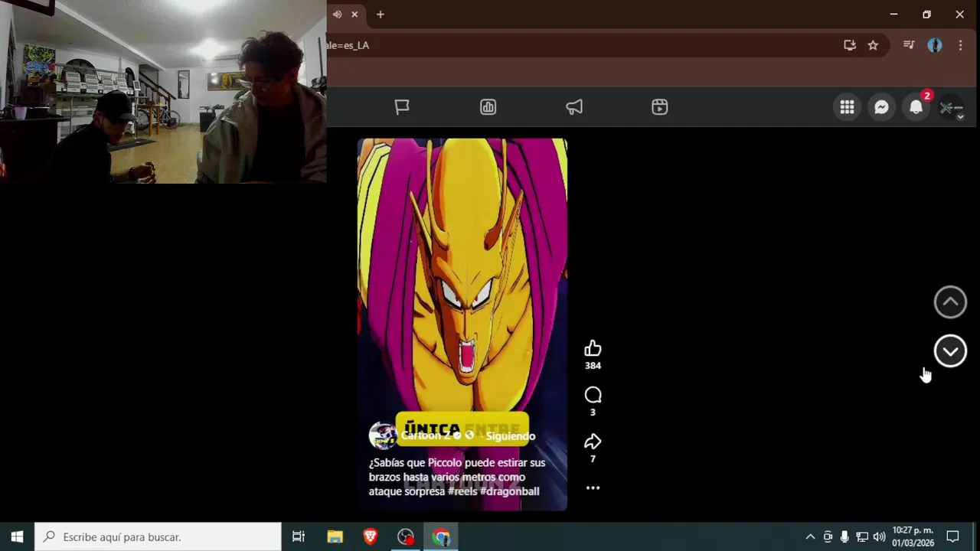The height and width of the screenshot is (551, 980).
Task: Share the reel using the arrow icon
Action: pos(593,442)
